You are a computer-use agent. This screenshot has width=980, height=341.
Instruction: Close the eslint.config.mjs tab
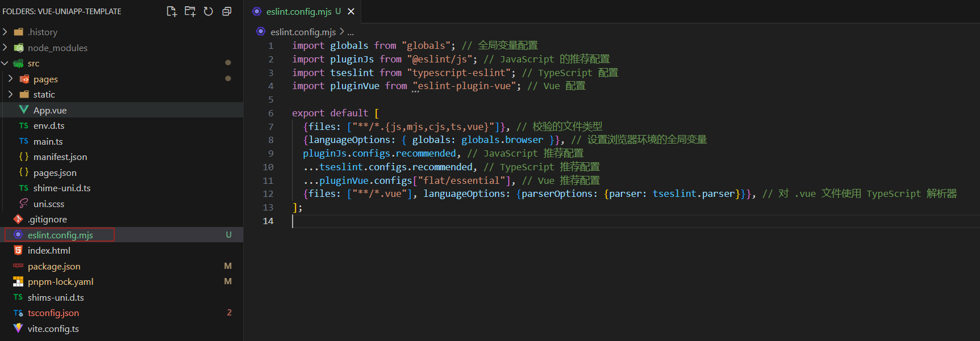tap(351, 11)
